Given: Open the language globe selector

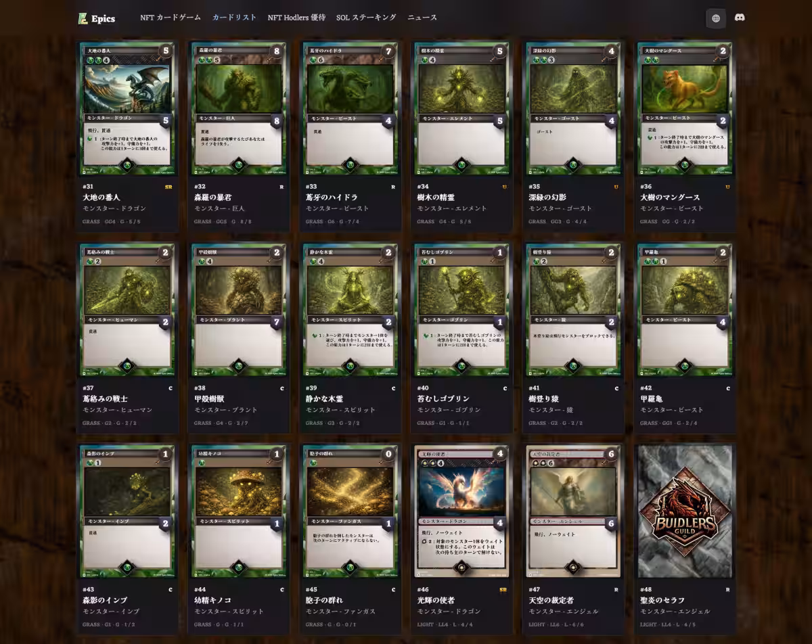Looking at the screenshot, I should pyautogui.click(x=716, y=18).
